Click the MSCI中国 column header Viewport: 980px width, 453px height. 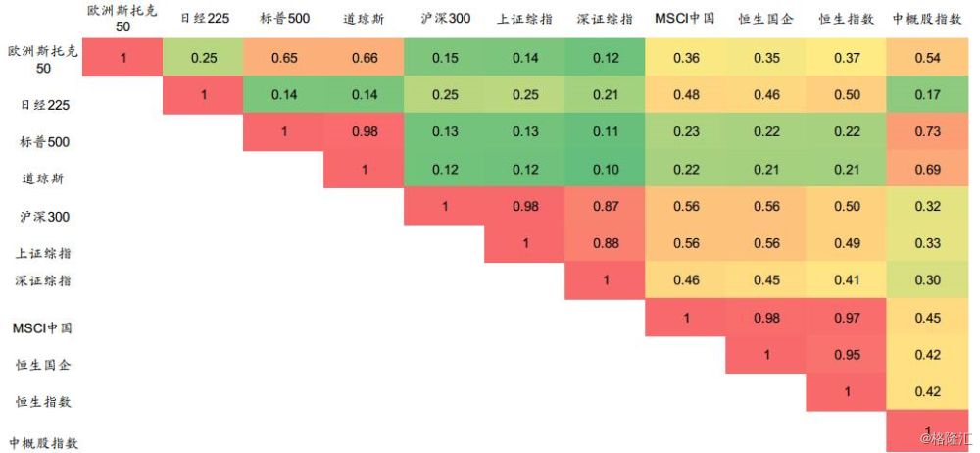[x=687, y=19]
